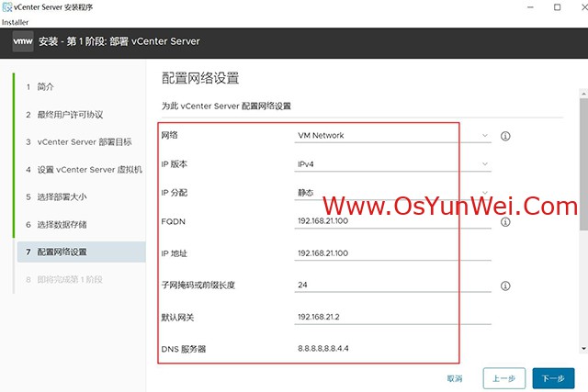Click the DNS 服务器 field
Viewport: 588px width, 392px height.
pyautogui.click(x=392, y=349)
